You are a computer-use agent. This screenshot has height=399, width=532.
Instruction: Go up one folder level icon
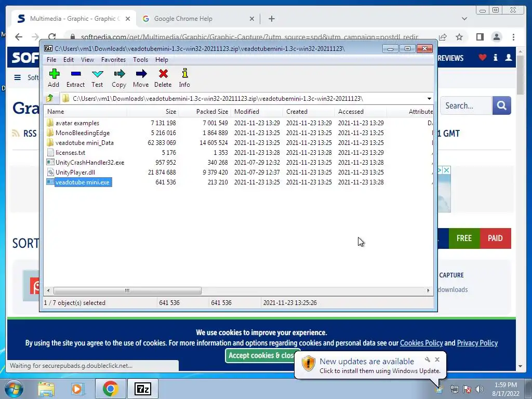point(50,98)
